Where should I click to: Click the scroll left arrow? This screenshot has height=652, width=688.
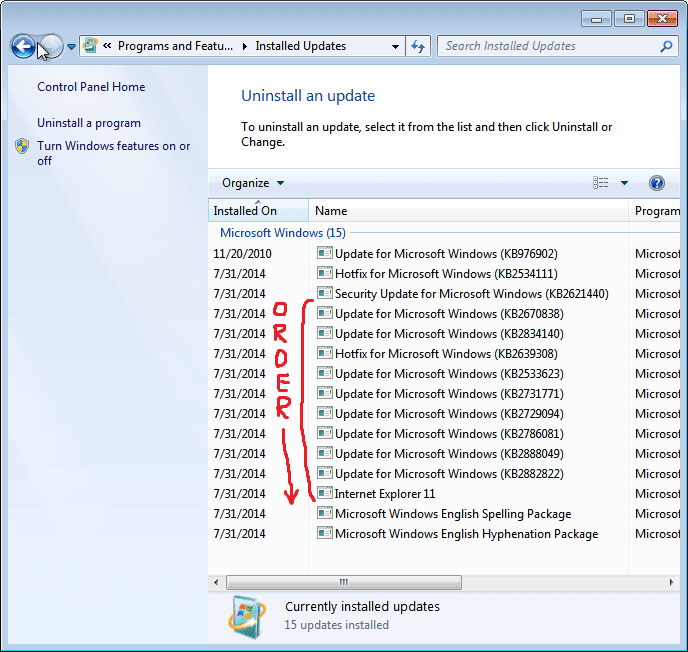pyautogui.click(x=216, y=582)
